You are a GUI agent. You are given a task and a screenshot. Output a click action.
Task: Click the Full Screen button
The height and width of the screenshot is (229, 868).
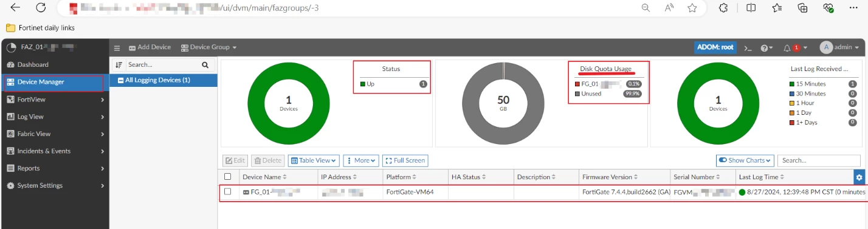[405, 160]
